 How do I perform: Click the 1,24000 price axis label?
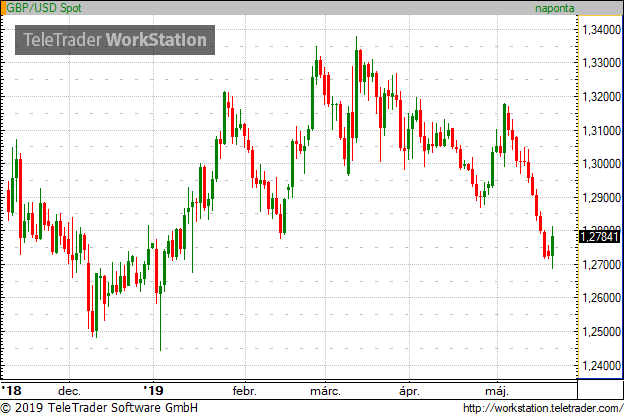[x=601, y=365]
